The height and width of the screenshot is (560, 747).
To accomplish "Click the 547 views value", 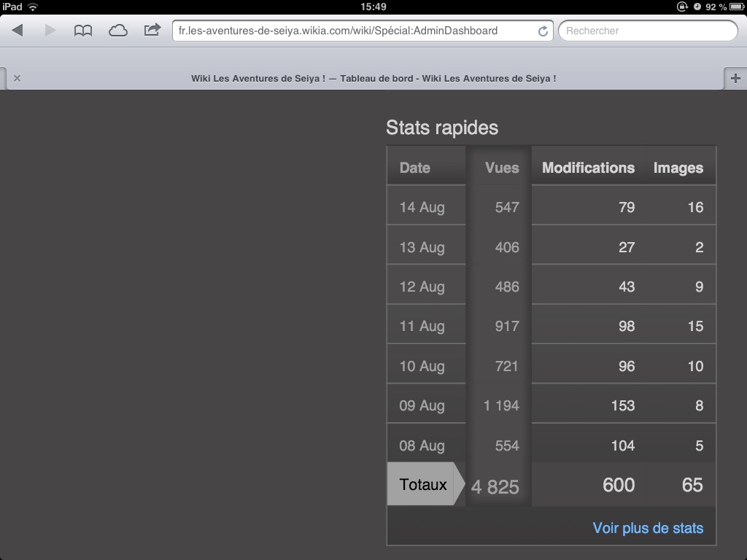I will click(507, 207).
